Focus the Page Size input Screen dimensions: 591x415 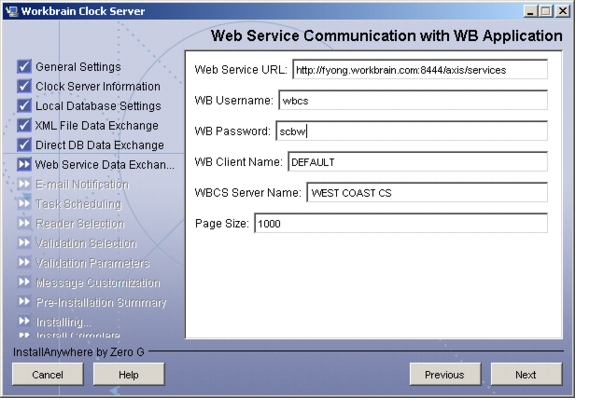point(401,224)
